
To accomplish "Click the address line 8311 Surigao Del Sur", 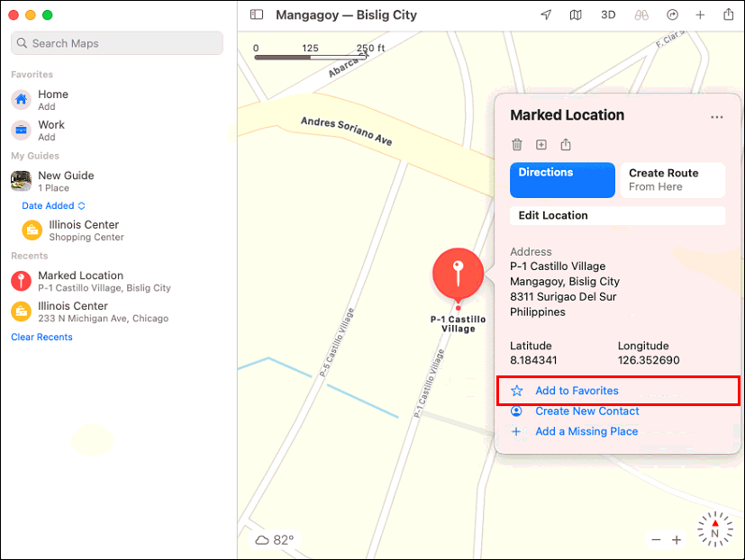I will click(563, 297).
